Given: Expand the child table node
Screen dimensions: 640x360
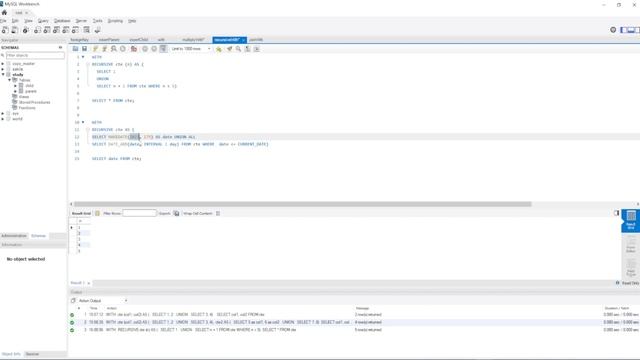Looking at the screenshot, I should [x=16, y=86].
